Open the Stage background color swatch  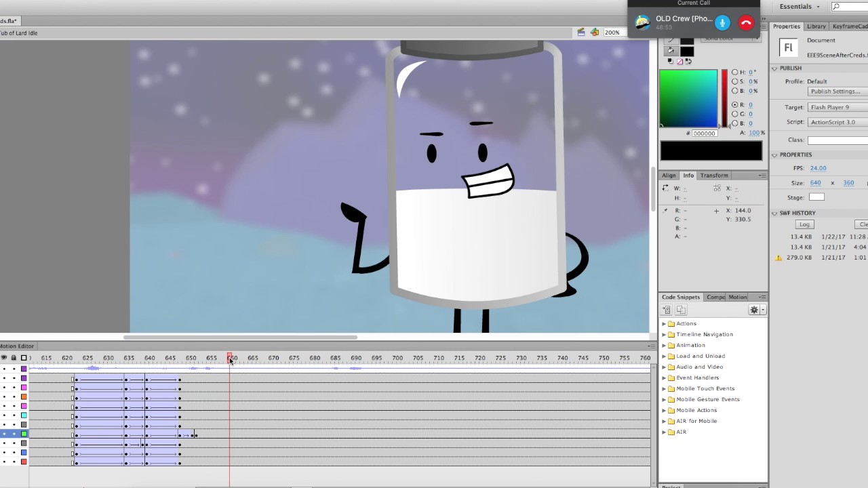click(x=816, y=197)
